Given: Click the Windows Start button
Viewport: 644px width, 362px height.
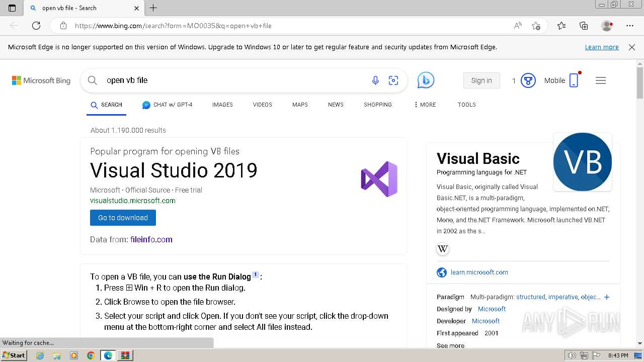Looking at the screenshot, I should [14, 355].
